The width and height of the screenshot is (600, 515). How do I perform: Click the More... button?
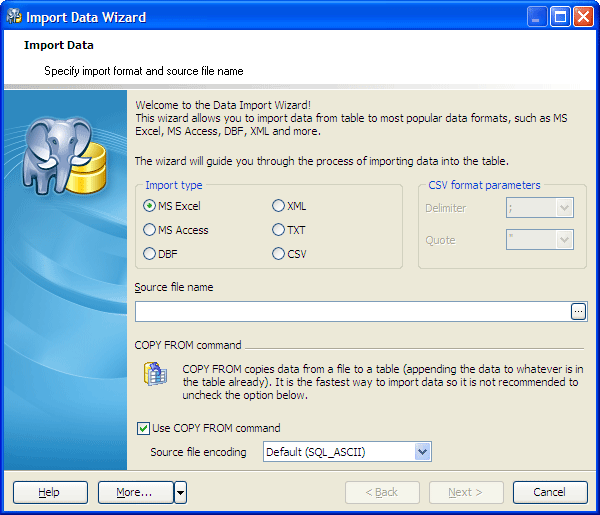click(136, 492)
